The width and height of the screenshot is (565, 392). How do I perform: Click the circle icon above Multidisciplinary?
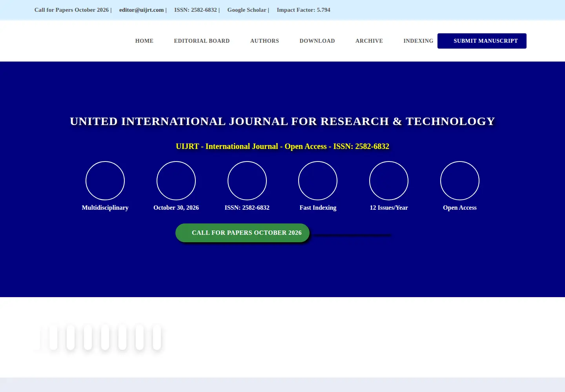(x=105, y=181)
